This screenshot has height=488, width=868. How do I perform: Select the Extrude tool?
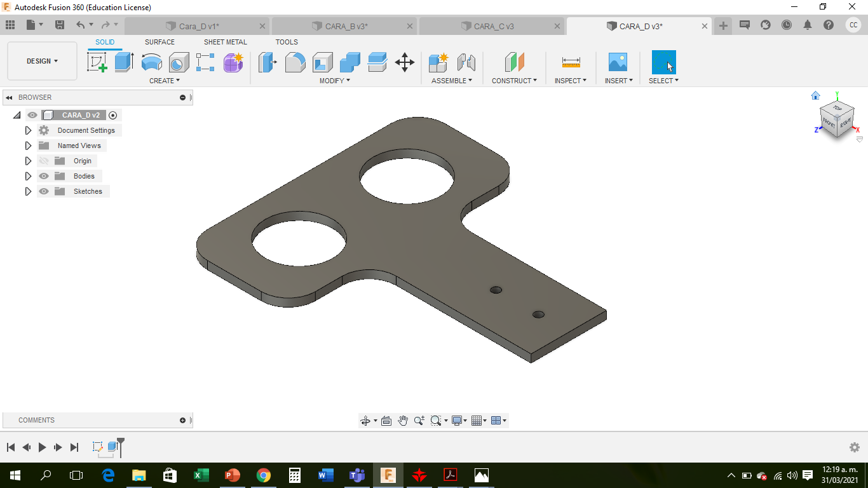pos(124,62)
